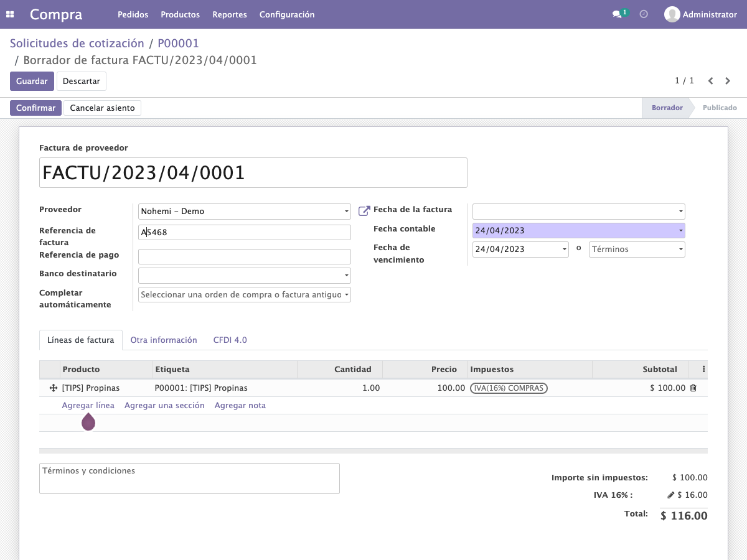
Task: Open the apps grid menu icon
Action: [10, 14]
